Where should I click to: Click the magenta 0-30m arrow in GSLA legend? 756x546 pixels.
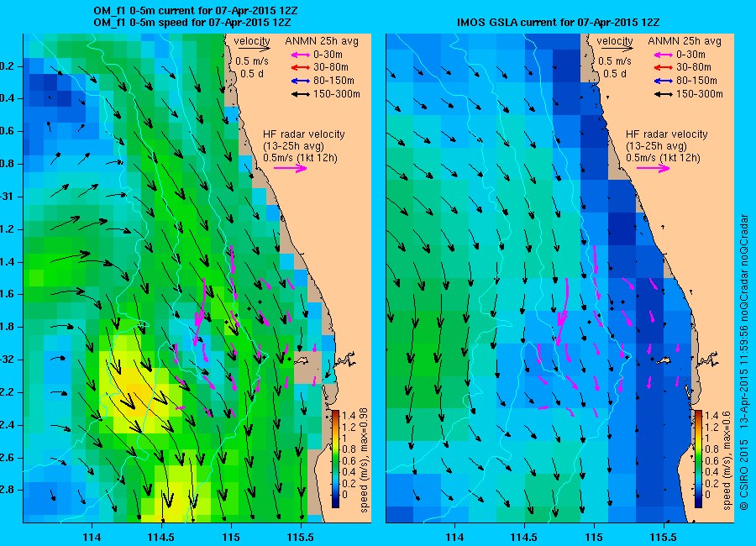[664, 55]
